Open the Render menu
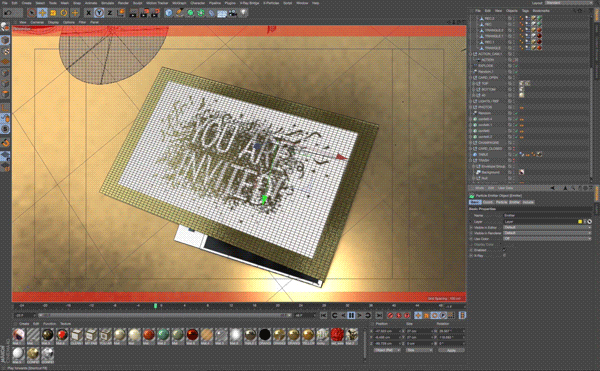The image size is (600, 371). tap(123, 3)
